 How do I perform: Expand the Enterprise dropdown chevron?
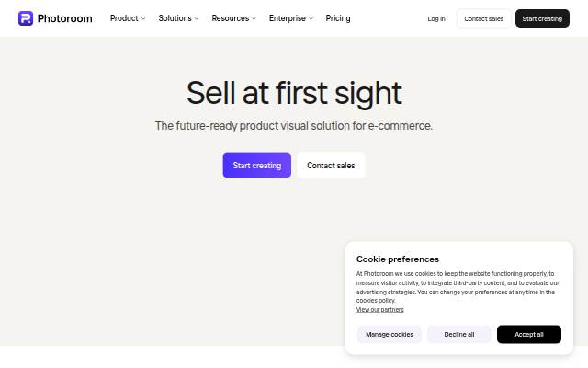pos(311,18)
